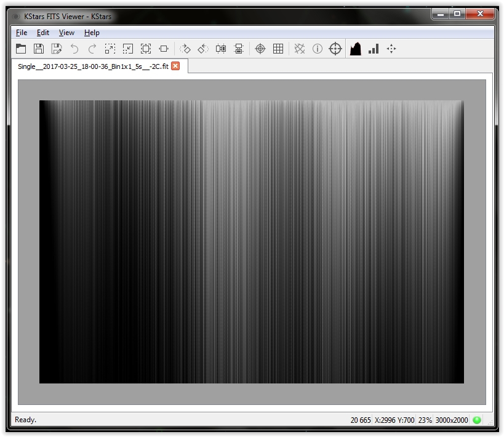Toggle the crosshair overlay

click(260, 49)
